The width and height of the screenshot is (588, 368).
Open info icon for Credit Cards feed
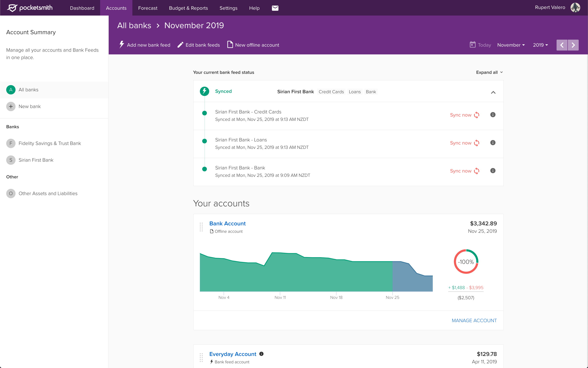click(x=493, y=115)
